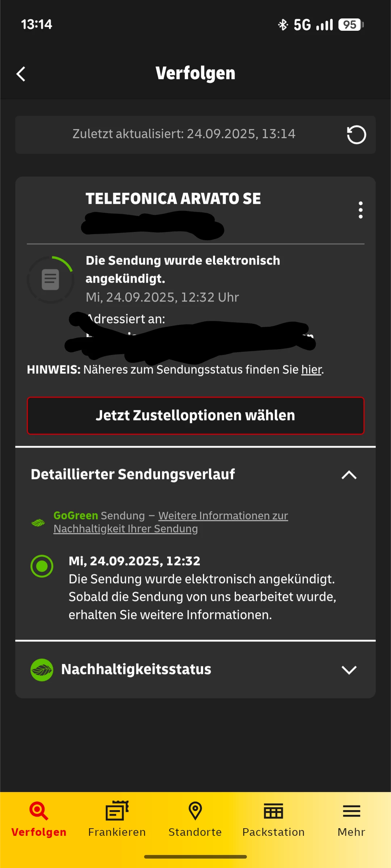This screenshot has height=868, width=391.
Task: Collapse Detaillierter Sendungsverlauf section
Action: (349, 474)
